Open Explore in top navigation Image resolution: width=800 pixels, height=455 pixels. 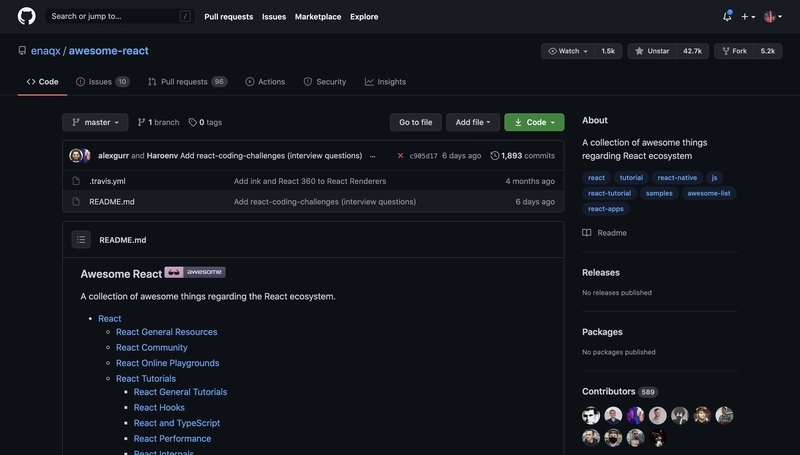click(x=364, y=17)
